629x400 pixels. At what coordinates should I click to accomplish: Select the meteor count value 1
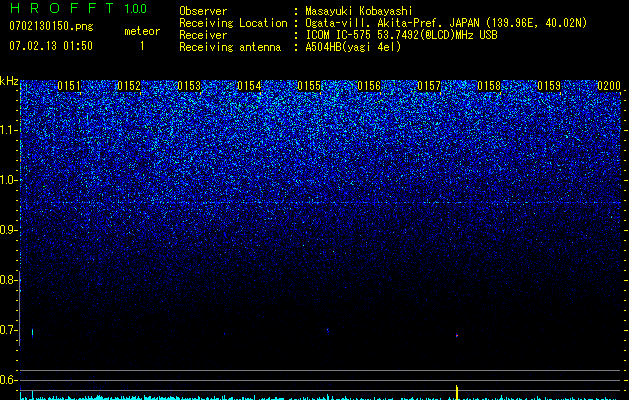coord(142,46)
